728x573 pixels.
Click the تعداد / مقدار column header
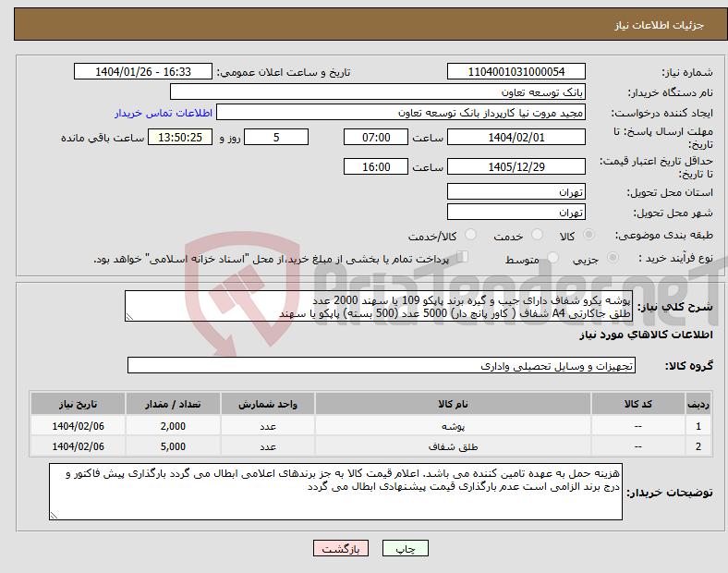[173, 404]
